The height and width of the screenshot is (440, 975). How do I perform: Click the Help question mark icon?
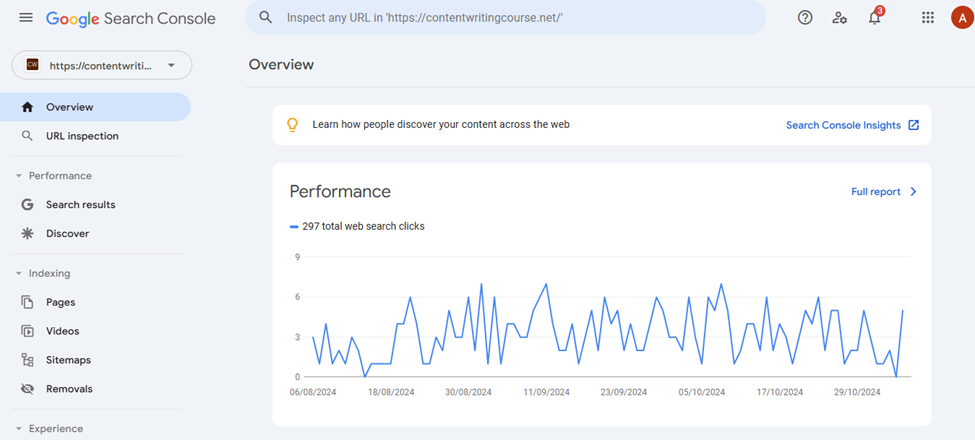[x=805, y=17]
